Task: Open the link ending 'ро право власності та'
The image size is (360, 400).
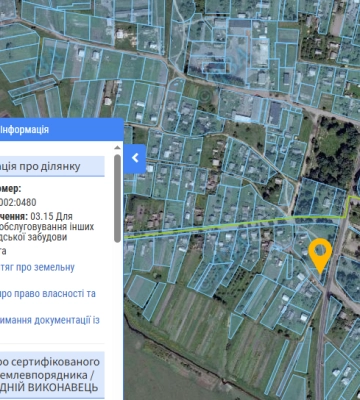Action: 48,294
